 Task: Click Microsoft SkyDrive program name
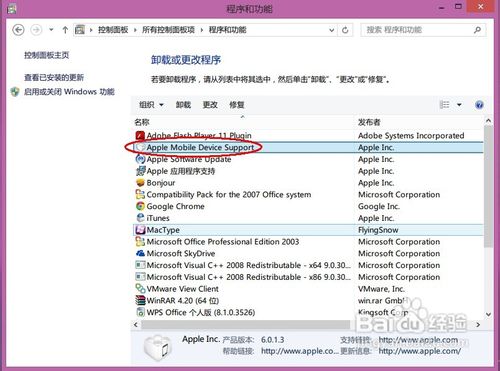[x=181, y=254]
